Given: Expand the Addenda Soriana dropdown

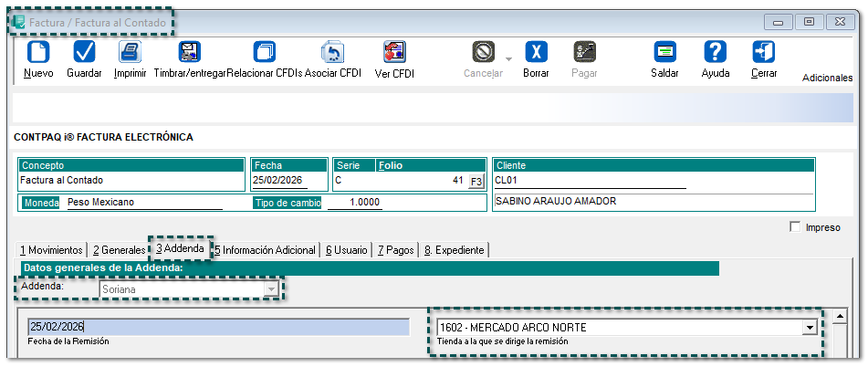Looking at the screenshot, I should coord(270,289).
